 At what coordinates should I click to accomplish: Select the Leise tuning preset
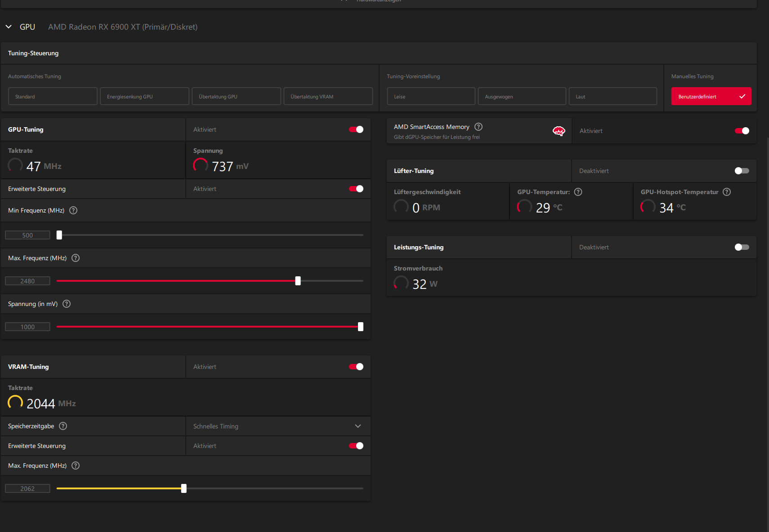tap(431, 96)
